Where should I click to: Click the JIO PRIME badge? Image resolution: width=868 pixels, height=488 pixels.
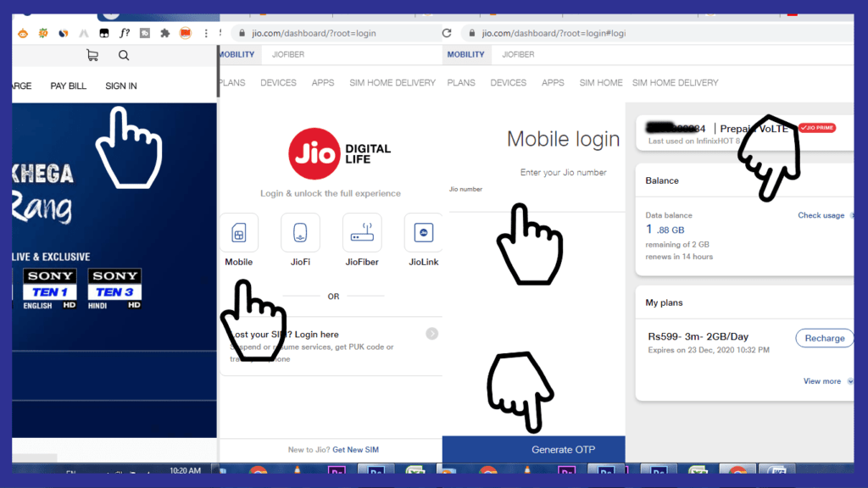(816, 127)
